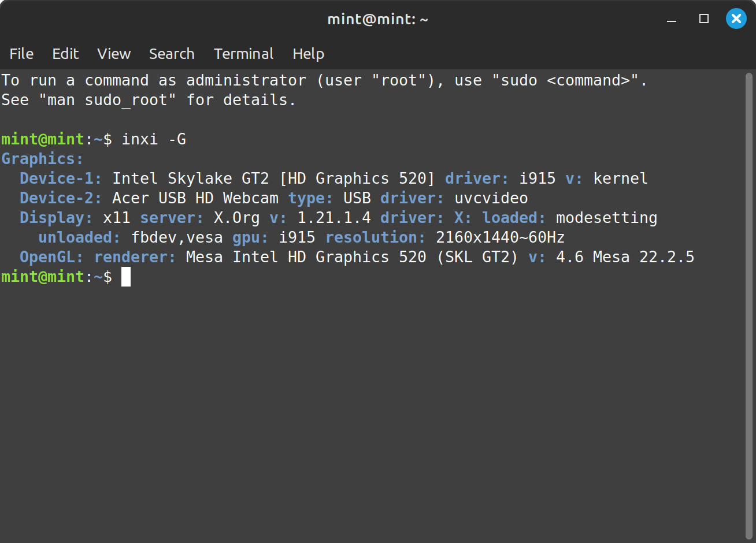Open the Search menu
The width and height of the screenshot is (756, 543).
(x=172, y=54)
